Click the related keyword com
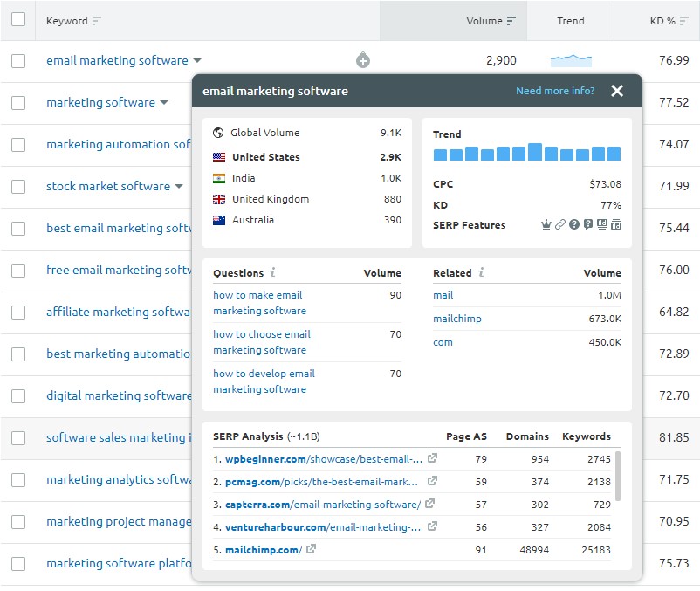This screenshot has width=700, height=591. [x=443, y=342]
